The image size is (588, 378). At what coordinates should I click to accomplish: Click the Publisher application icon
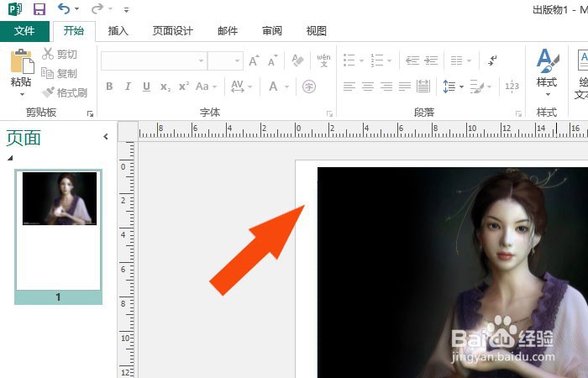pos(15,8)
